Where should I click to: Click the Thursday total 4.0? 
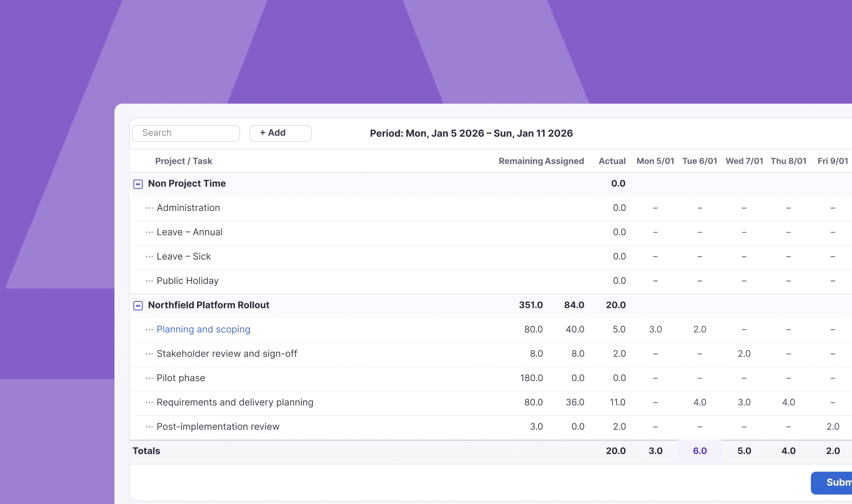tap(788, 451)
